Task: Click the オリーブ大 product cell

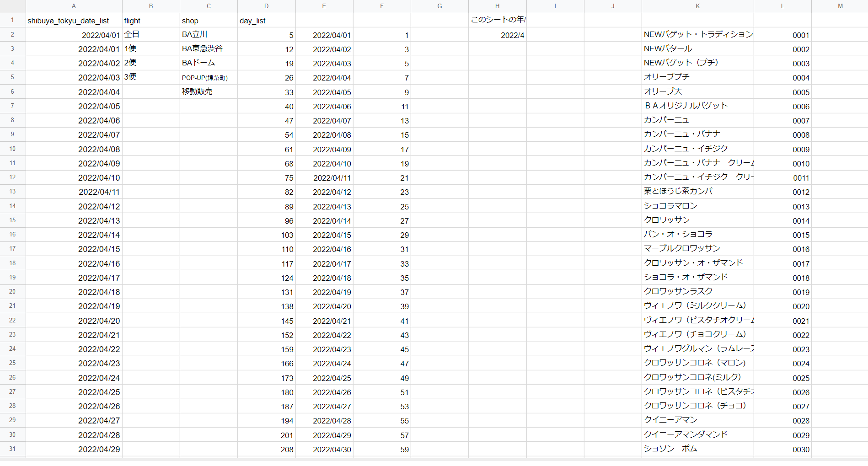Action: pos(697,92)
